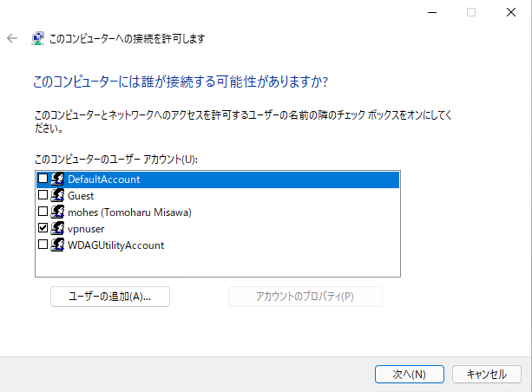This screenshot has width=532, height=392.
Task: Click the mohes user account icon
Action: click(57, 212)
